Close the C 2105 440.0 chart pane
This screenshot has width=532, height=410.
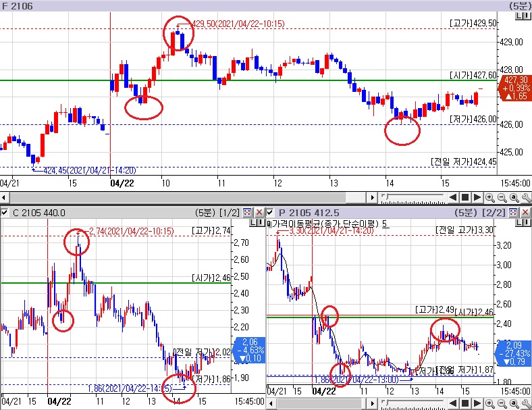(259, 213)
